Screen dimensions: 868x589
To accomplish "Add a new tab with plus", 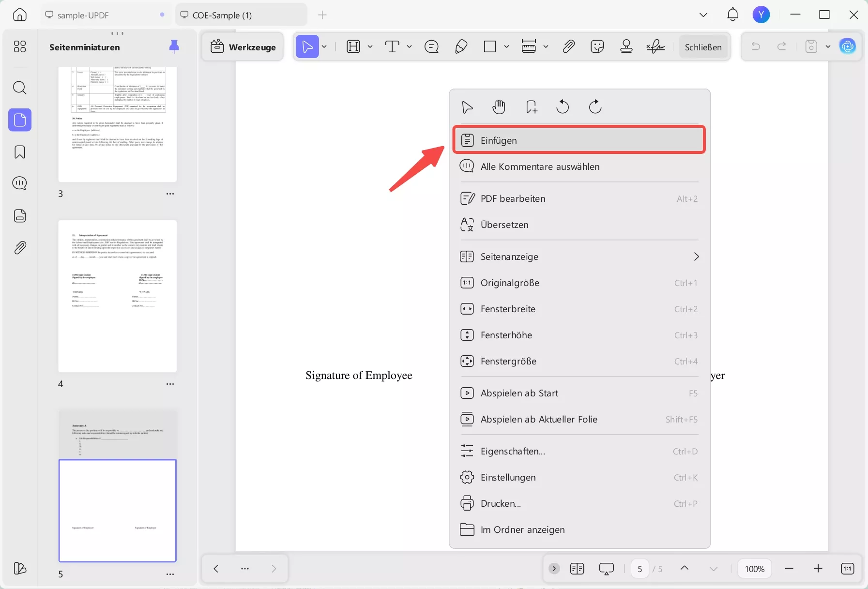I will point(322,15).
